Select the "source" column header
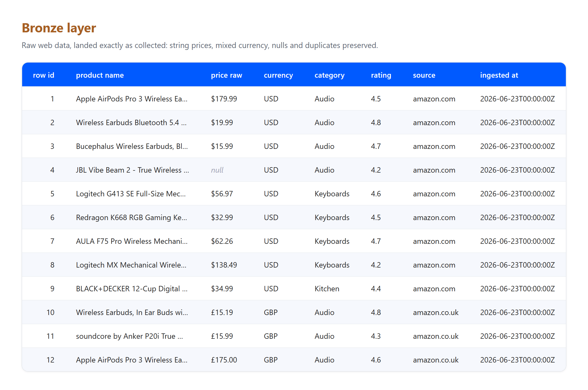This screenshot has height=390, width=588. (x=424, y=75)
